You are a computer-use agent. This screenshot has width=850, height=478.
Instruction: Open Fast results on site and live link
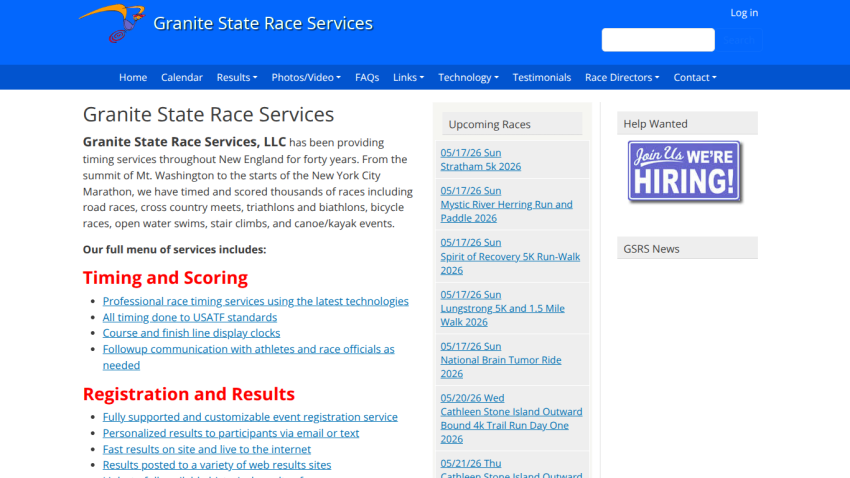pyautogui.click(x=207, y=449)
